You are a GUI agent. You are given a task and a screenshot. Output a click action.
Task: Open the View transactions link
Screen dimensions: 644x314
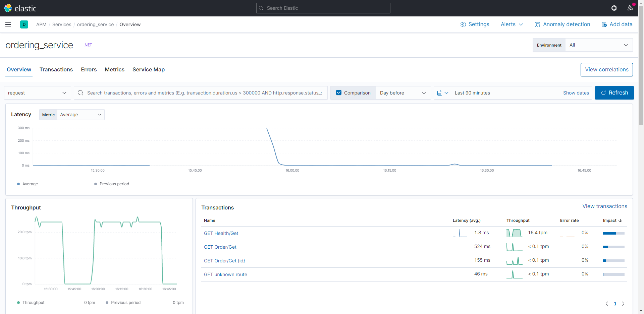[605, 206]
